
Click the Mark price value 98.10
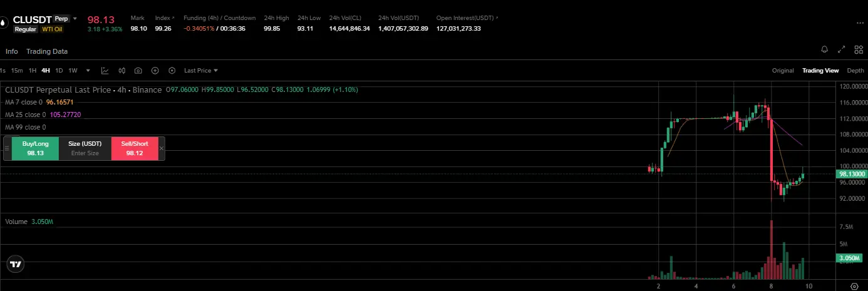pos(138,29)
